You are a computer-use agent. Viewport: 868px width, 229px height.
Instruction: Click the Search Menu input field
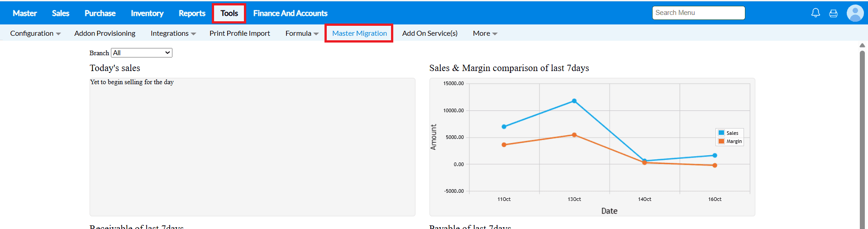[698, 13]
